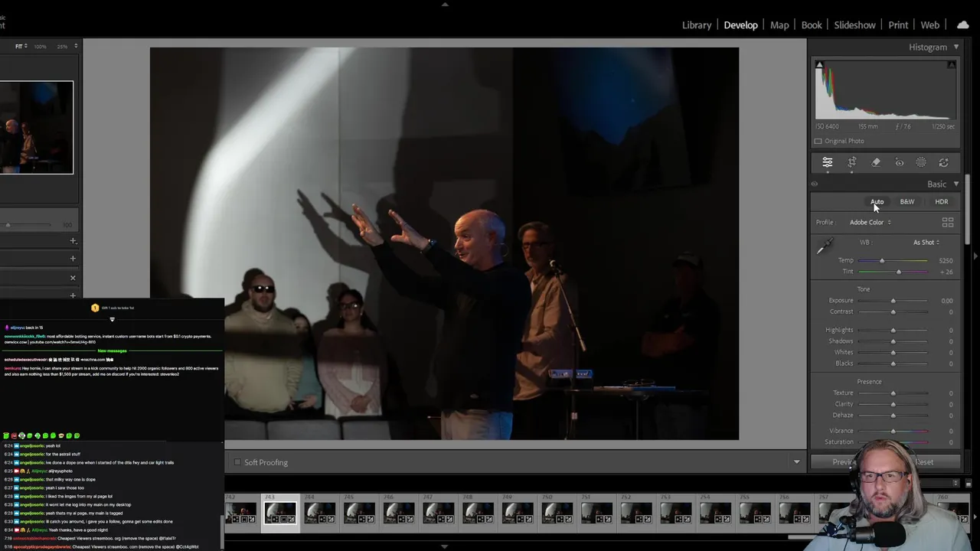Screen dimensions: 980x551
Task: Click the Clarity slider handle
Action: (893, 404)
